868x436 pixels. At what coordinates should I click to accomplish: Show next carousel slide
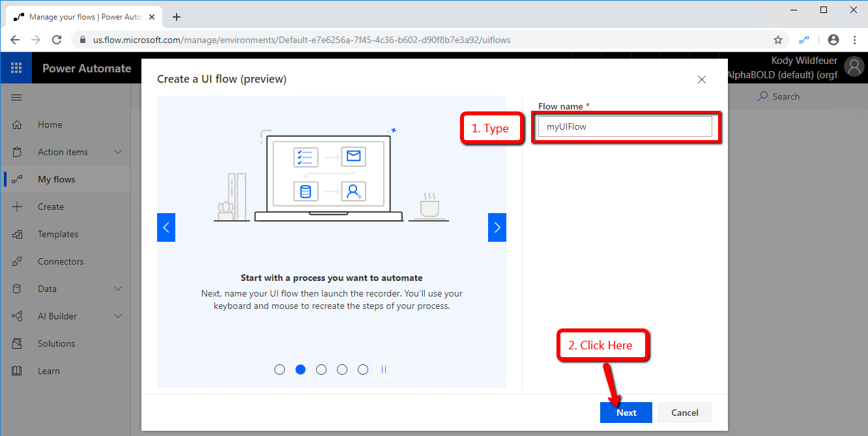[497, 227]
